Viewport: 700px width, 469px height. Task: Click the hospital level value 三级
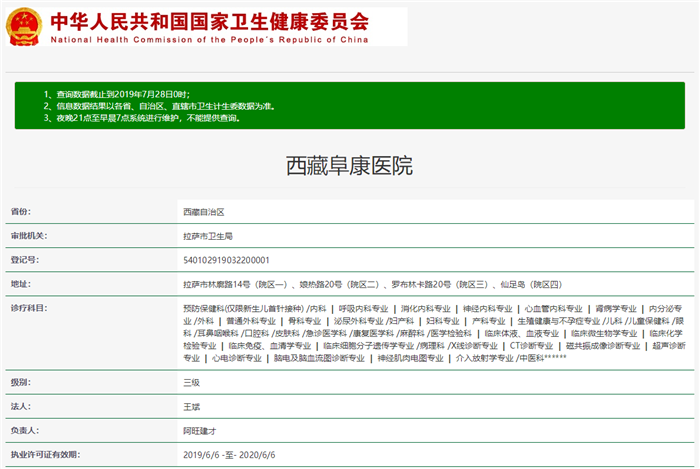tap(191, 384)
